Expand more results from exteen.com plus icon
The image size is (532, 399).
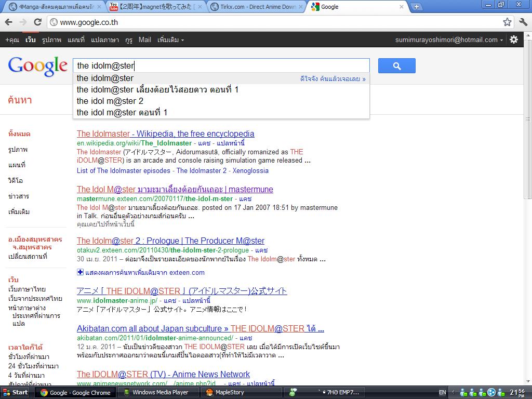coord(80,272)
